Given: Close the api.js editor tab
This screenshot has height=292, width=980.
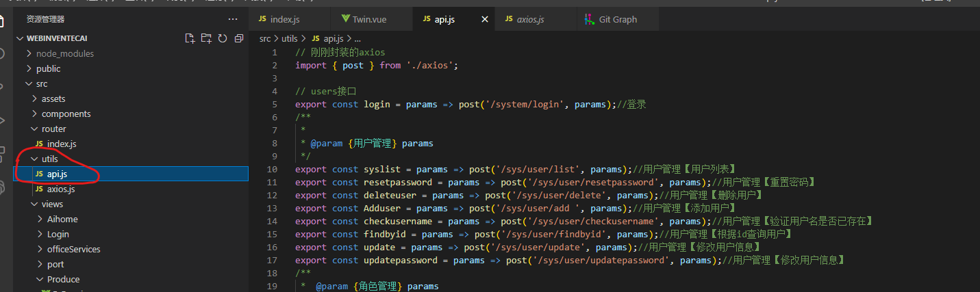Looking at the screenshot, I should coord(485,19).
